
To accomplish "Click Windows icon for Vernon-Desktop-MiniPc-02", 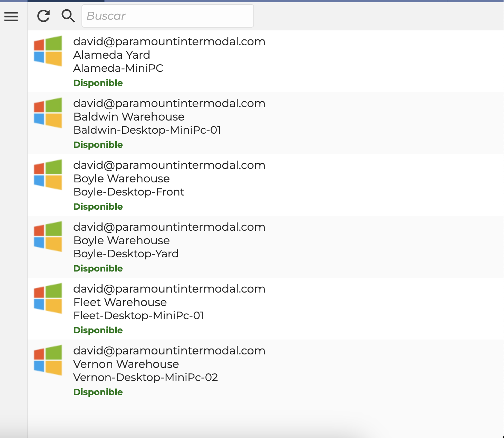I will pyautogui.click(x=48, y=360).
